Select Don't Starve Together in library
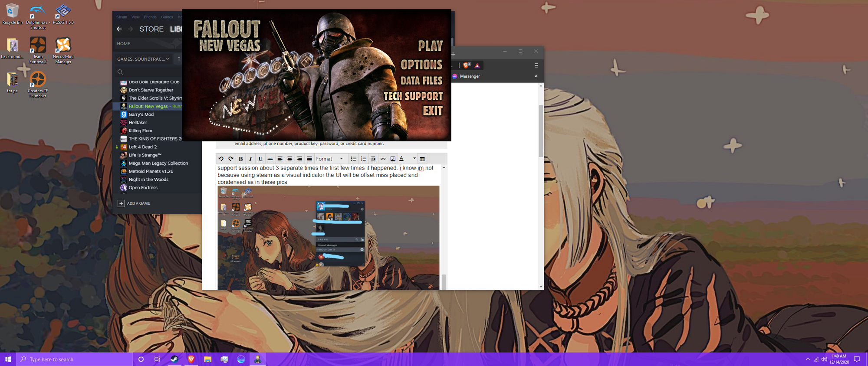The height and width of the screenshot is (366, 868). 151,90
